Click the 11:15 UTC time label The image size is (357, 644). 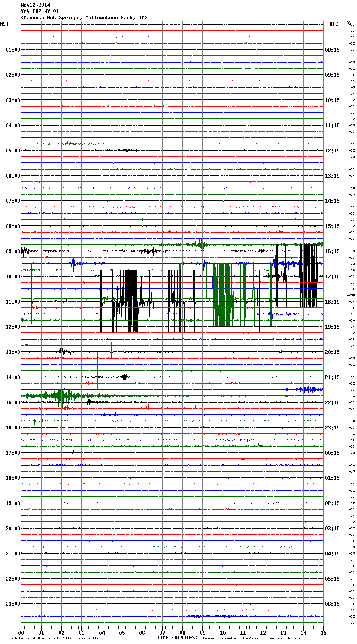click(x=332, y=126)
